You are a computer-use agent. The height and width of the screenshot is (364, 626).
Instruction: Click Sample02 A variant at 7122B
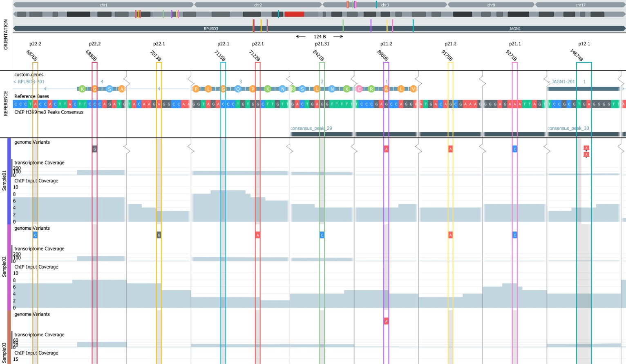[x=257, y=235]
